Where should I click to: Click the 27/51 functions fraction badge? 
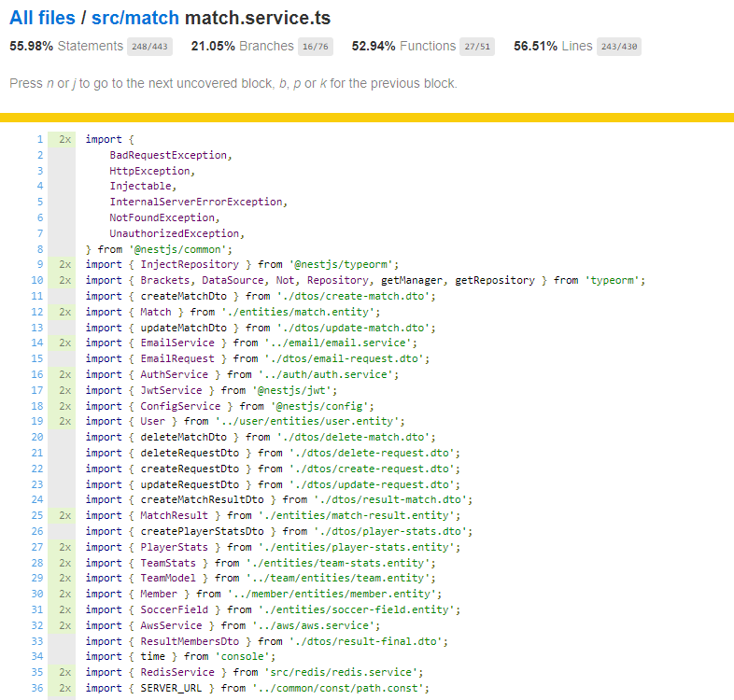pos(477,47)
